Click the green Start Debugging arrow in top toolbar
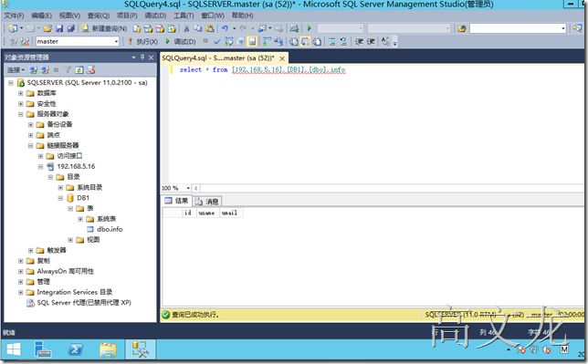Image resolution: width=588 pixels, height=364 pixels. (310, 28)
